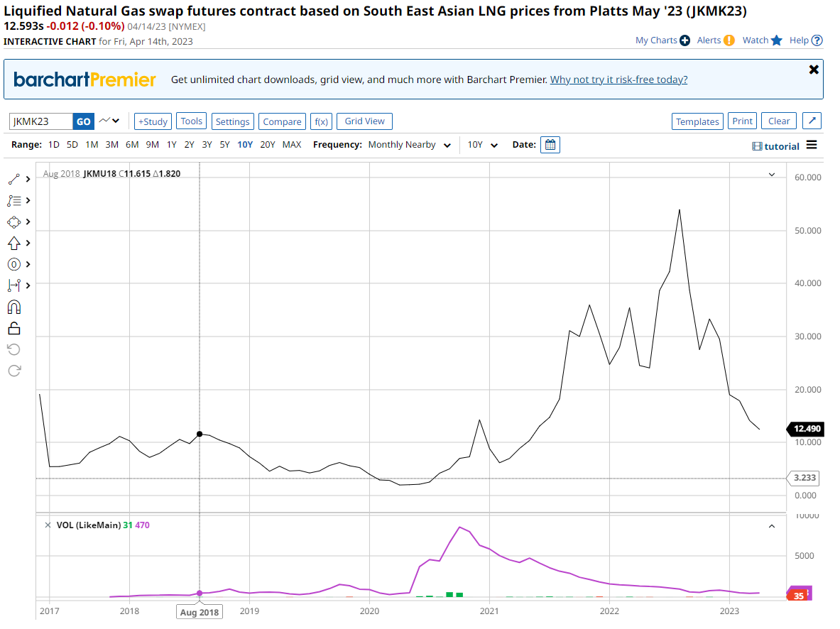This screenshot has height=629, width=840.
Task: Toggle the drawing lock icon
Action: click(x=14, y=328)
